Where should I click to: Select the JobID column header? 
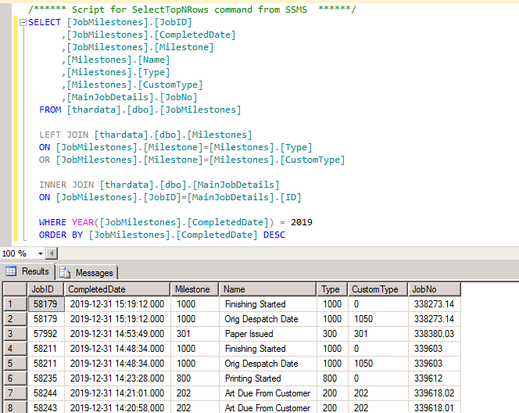pos(45,289)
